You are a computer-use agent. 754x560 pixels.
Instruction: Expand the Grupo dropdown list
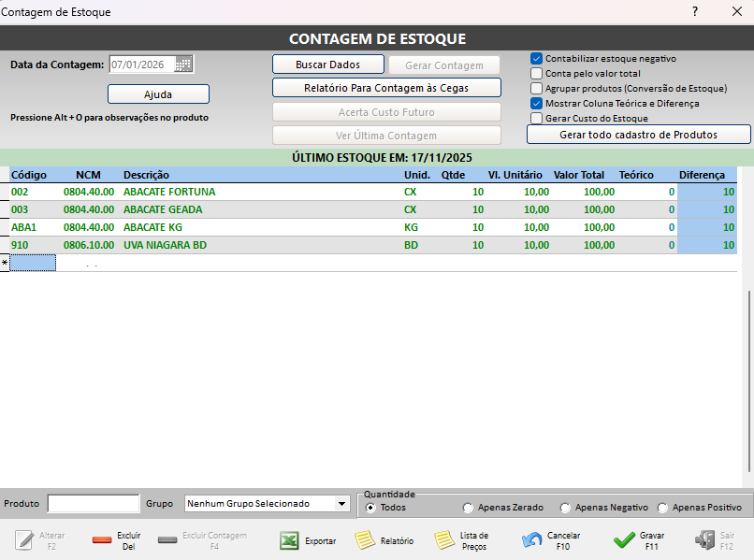(341, 503)
